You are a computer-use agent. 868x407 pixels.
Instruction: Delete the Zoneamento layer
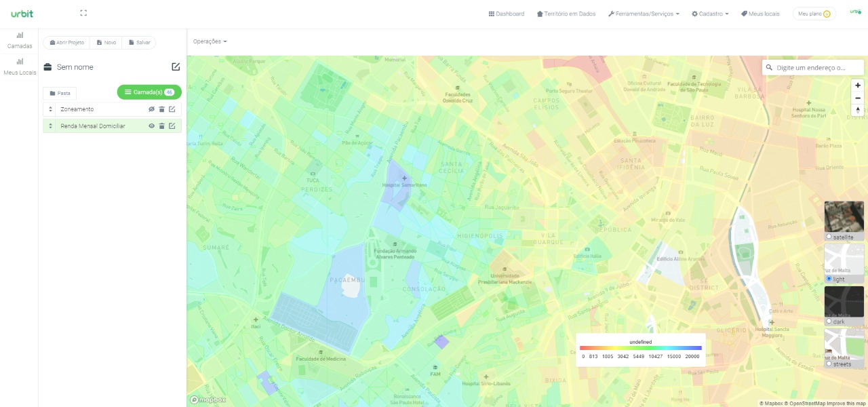tap(162, 109)
